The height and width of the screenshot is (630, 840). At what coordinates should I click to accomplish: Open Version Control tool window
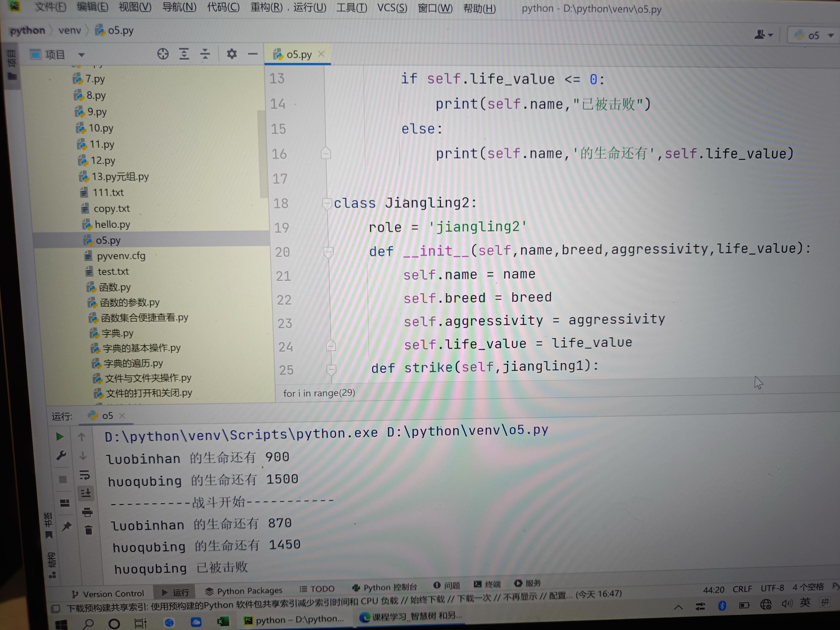point(108,594)
